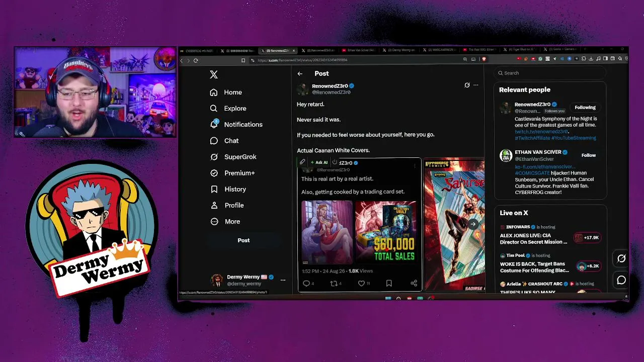Open the floating chat messages button
This screenshot has height=362, width=644.
click(621, 281)
